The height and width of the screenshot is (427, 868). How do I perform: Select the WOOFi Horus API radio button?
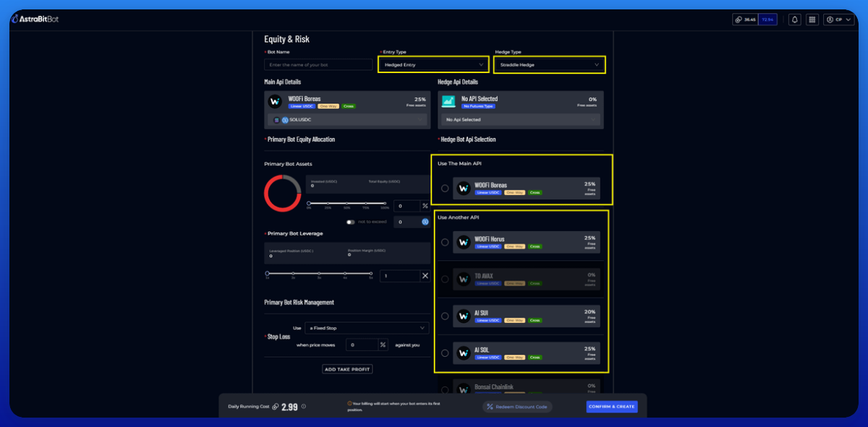[x=445, y=242]
